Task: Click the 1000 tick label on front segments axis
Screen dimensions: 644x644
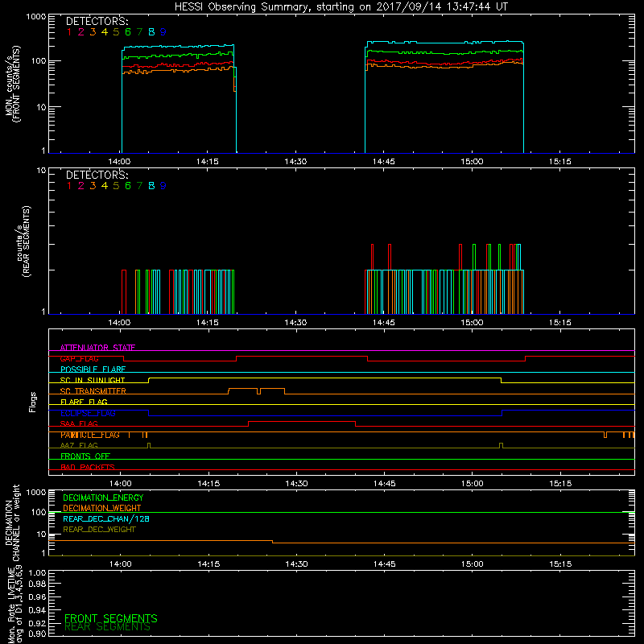Action: click(x=36, y=17)
